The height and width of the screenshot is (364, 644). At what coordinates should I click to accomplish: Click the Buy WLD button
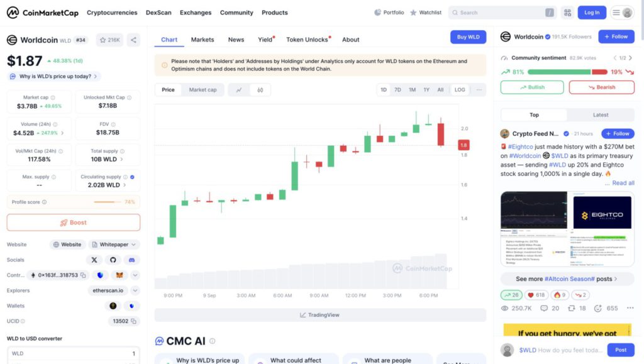[x=468, y=37]
